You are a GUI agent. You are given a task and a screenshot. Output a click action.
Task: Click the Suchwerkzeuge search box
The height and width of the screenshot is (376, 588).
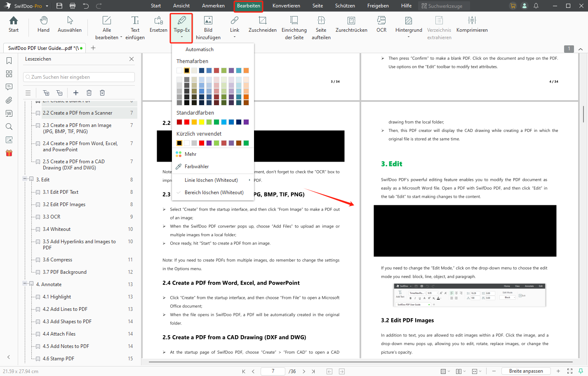pos(444,6)
